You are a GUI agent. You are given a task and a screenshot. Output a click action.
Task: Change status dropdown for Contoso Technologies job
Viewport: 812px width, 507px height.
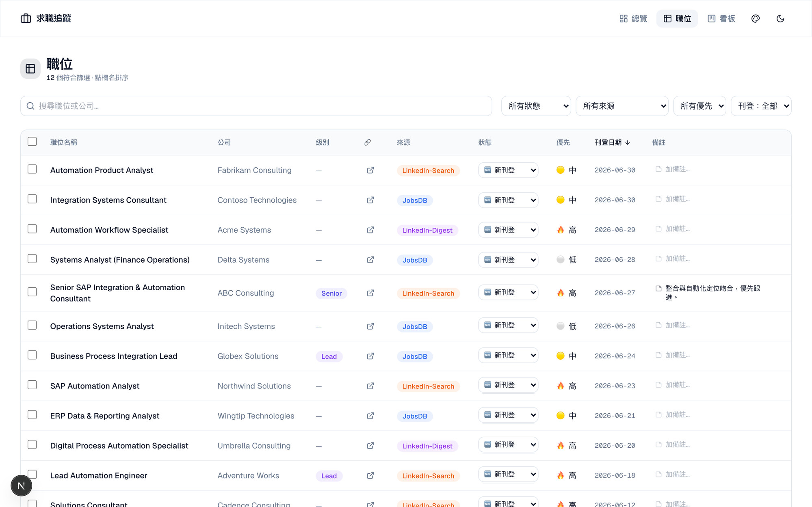point(508,200)
